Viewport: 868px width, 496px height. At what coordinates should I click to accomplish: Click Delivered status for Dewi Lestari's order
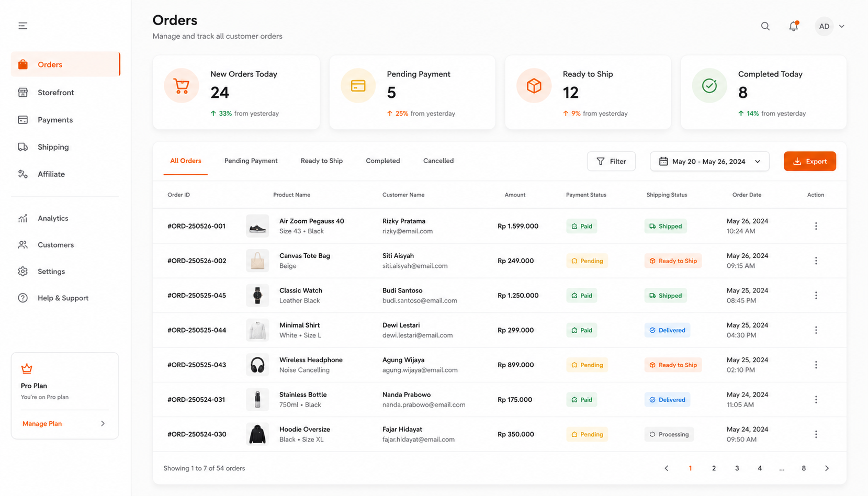(667, 330)
